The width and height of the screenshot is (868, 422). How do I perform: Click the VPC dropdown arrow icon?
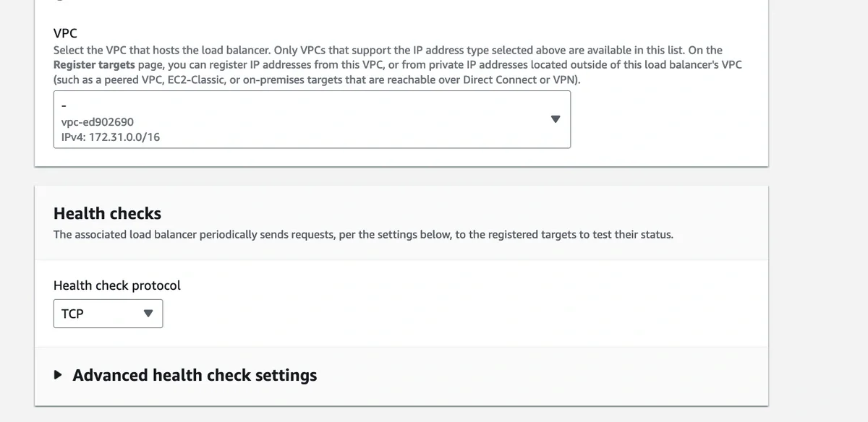[555, 119]
